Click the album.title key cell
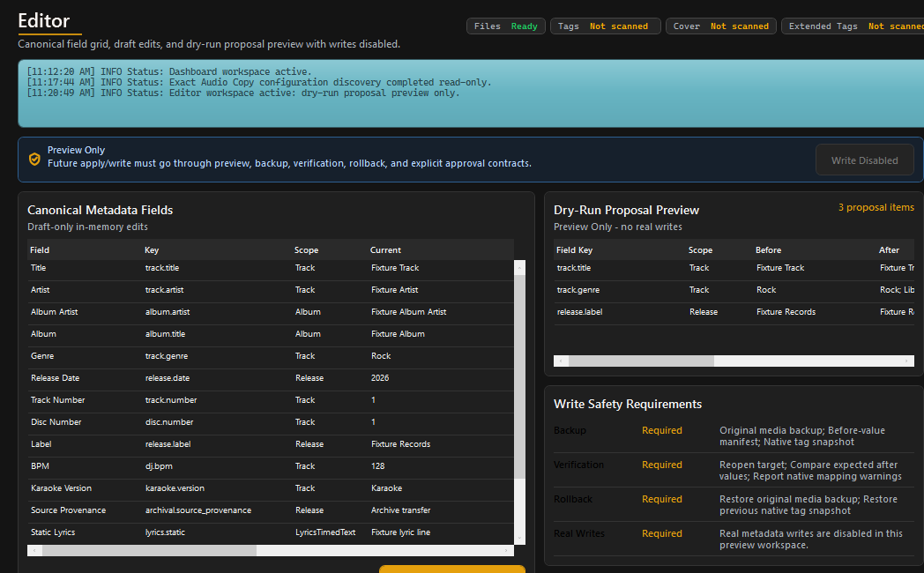This screenshot has height=573, width=924. tap(165, 334)
